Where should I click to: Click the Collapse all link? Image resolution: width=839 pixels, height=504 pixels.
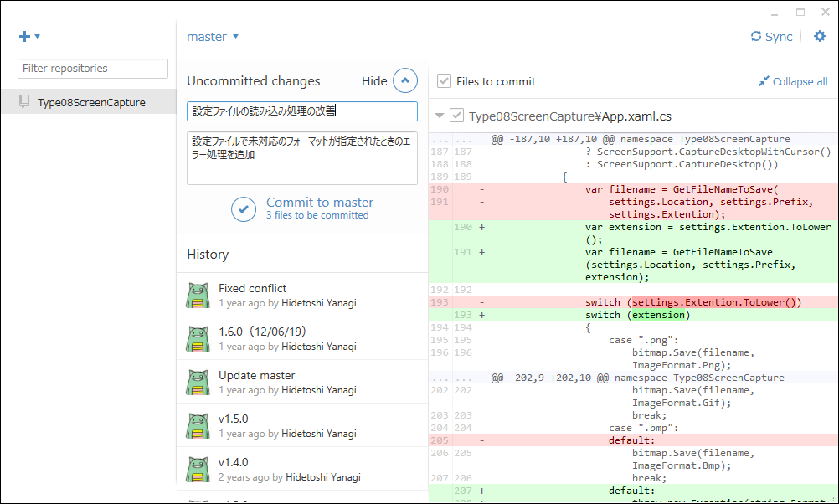pos(799,80)
